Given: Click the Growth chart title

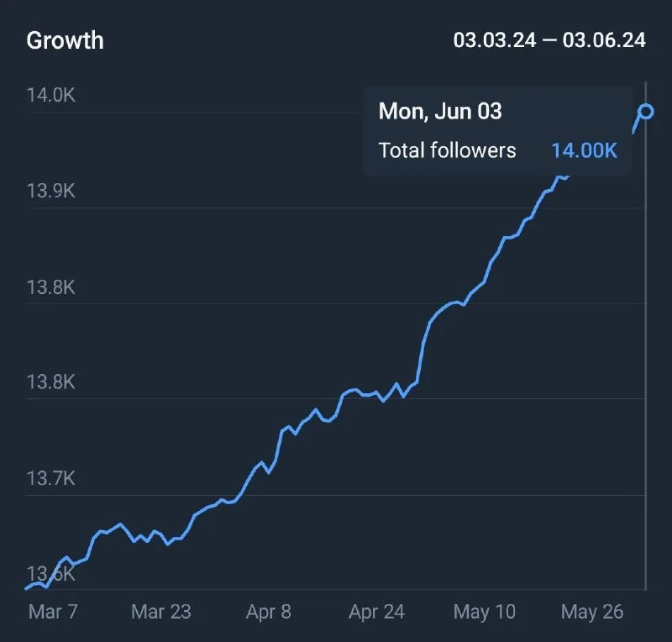Looking at the screenshot, I should [x=66, y=40].
